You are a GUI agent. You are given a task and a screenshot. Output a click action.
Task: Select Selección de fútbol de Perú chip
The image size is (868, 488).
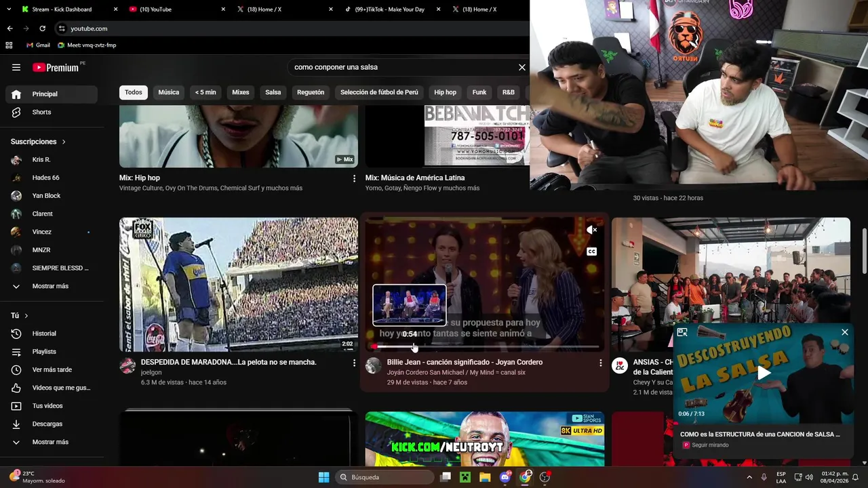379,92
